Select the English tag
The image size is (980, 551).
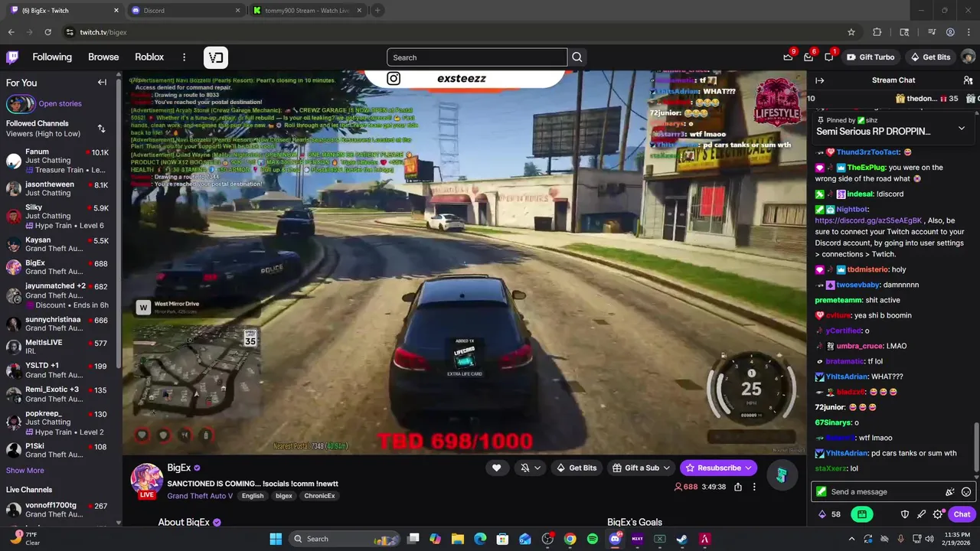click(x=253, y=496)
